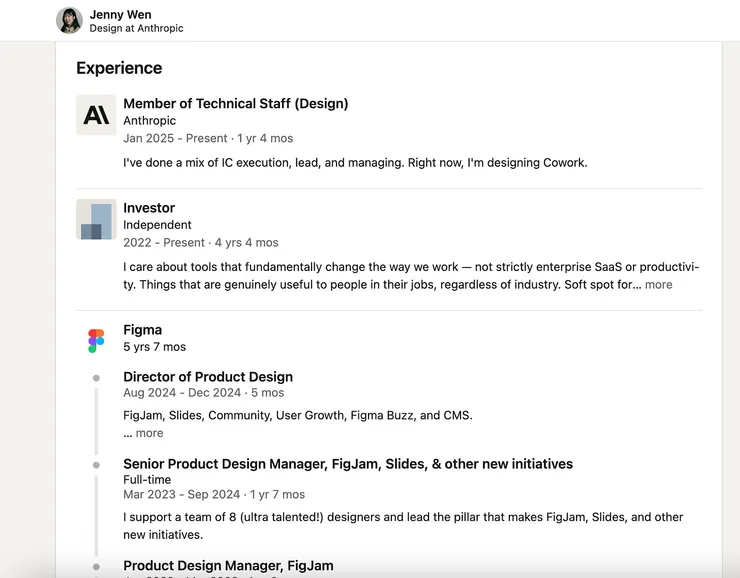Open Senior Product Design Manager role title

coord(347,464)
